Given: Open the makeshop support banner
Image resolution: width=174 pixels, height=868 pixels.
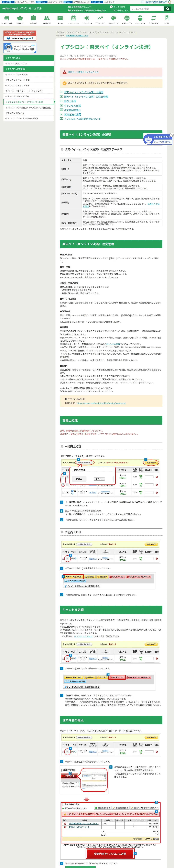Looking at the screenshot, I should [20, 36].
